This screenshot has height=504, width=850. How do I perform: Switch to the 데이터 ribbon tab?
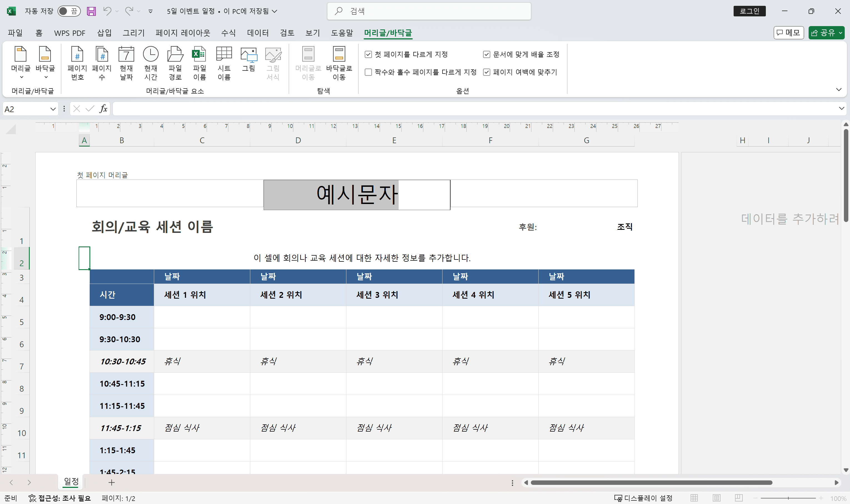click(257, 32)
